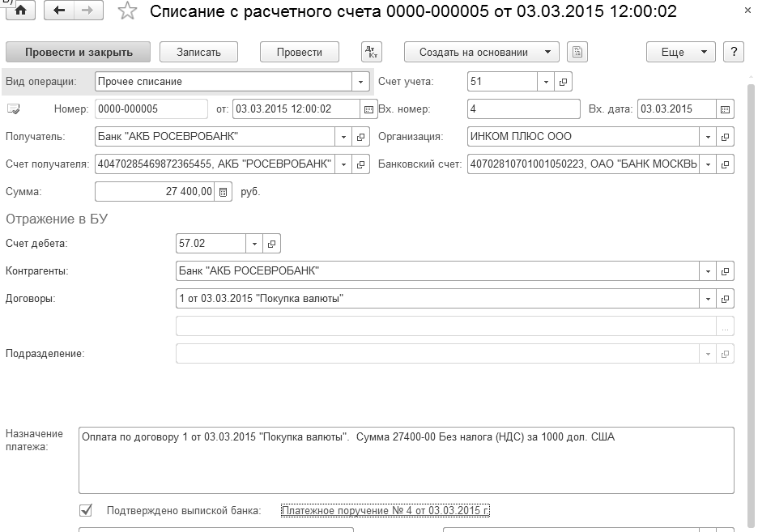
Task: Click Счет дебета field 57.02
Action: pyautogui.click(x=211, y=244)
